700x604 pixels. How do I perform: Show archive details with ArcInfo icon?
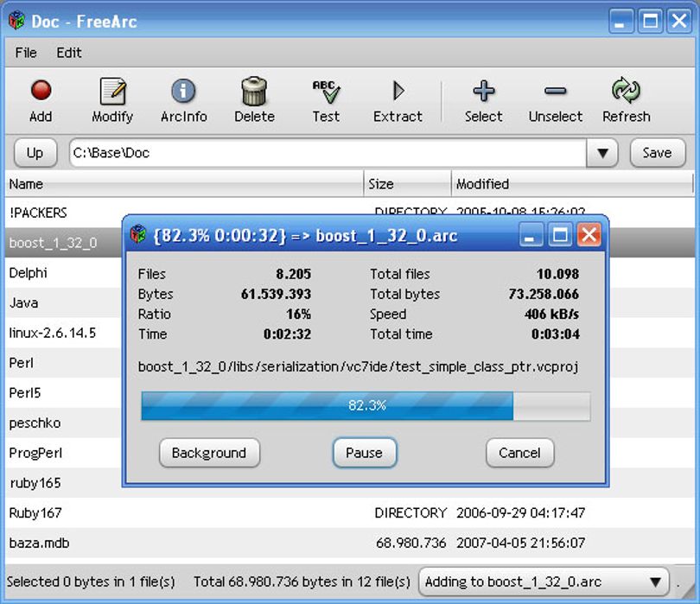coord(183,91)
